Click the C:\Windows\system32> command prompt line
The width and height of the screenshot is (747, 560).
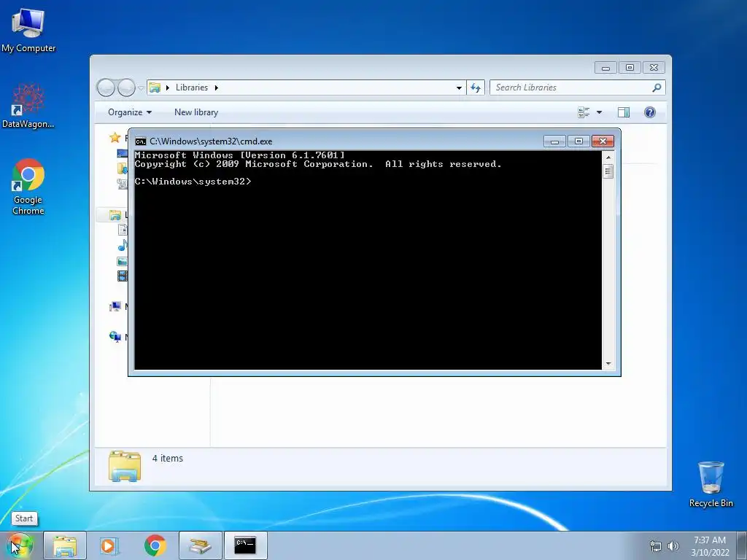(193, 182)
